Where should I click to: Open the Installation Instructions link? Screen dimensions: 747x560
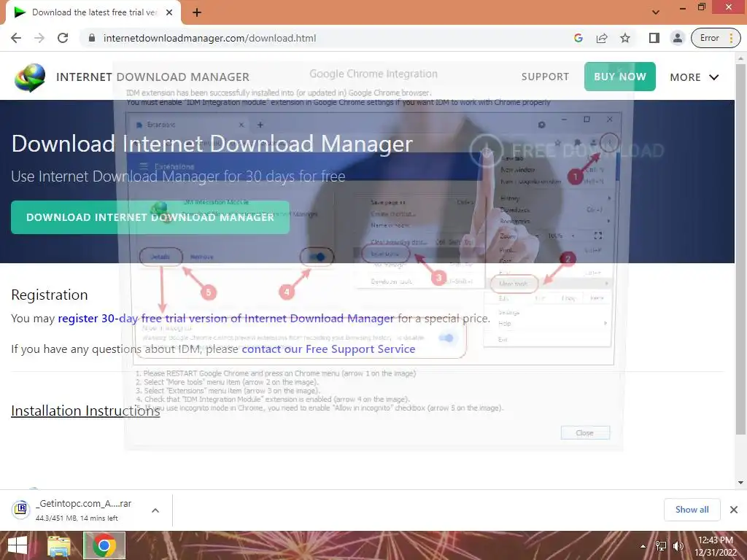tap(85, 411)
